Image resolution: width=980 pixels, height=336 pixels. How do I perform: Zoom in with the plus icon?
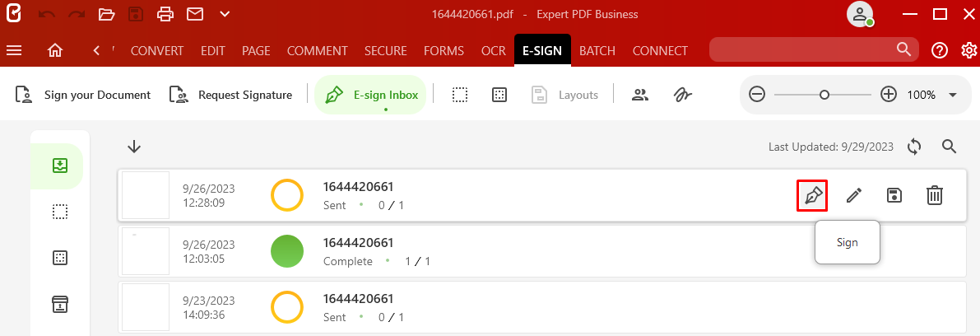(888, 95)
